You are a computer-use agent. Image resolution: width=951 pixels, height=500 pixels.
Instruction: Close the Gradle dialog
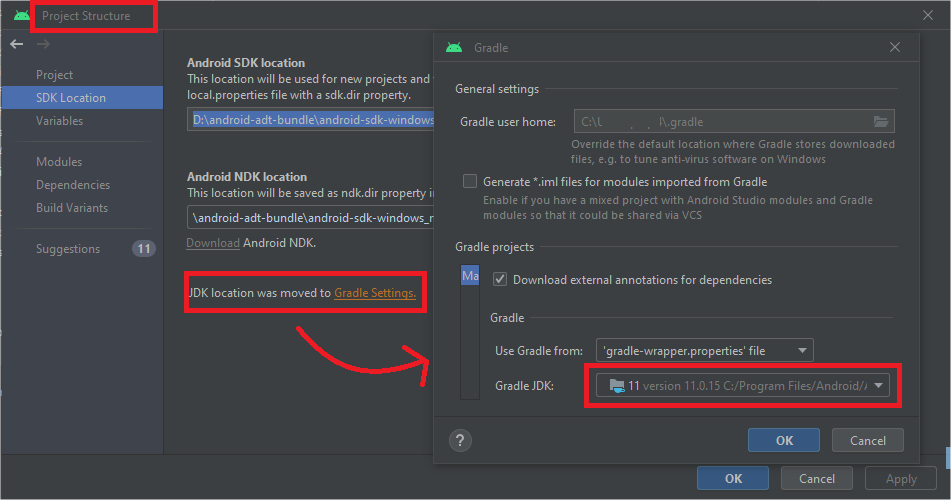pos(895,47)
